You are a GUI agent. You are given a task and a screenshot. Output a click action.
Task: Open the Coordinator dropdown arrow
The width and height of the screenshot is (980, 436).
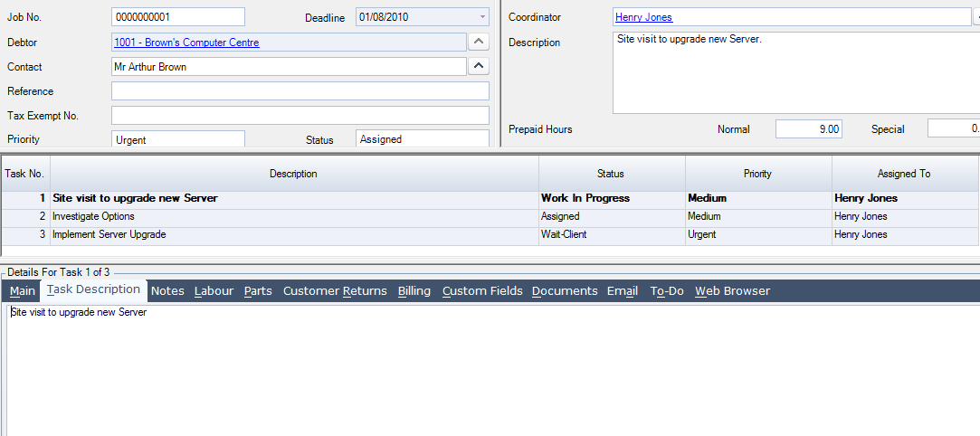click(x=975, y=17)
